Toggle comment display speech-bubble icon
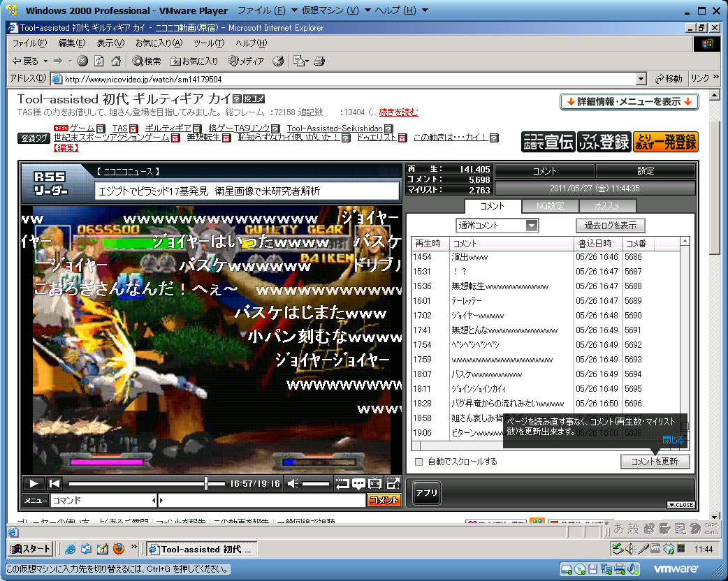The width and height of the screenshot is (728, 581). [x=358, y=483]
